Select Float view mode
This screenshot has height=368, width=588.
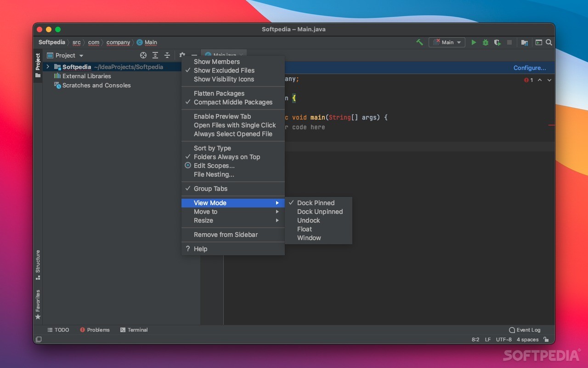pos(319,229)
